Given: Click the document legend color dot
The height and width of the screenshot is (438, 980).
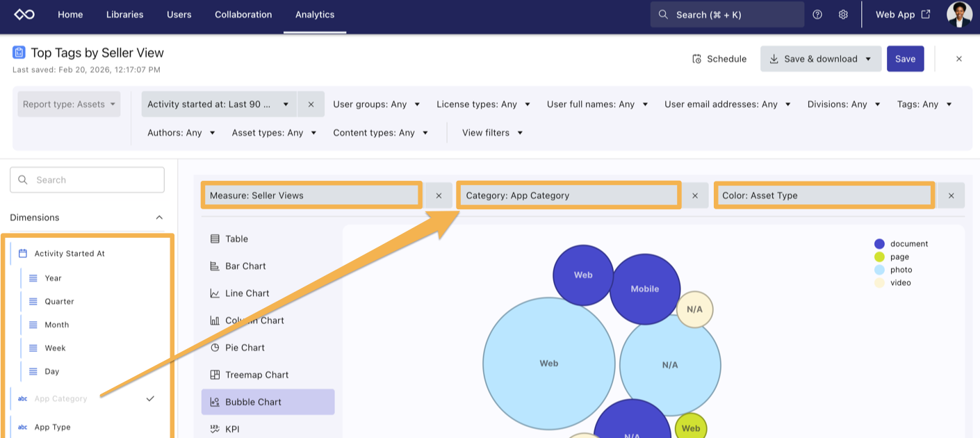Looking at the screenshot, I should (x=879, y=244).
